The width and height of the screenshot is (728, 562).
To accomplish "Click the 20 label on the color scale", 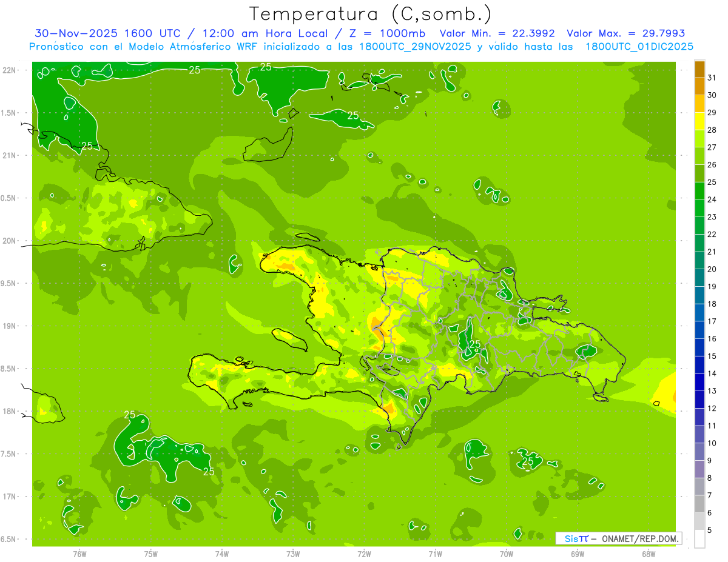I will (712, 269).
